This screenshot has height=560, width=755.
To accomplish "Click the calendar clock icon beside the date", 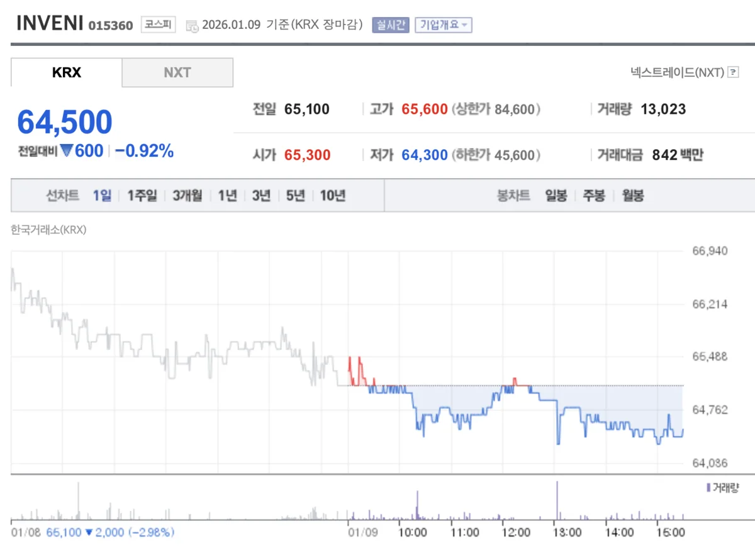I will 193,26.
